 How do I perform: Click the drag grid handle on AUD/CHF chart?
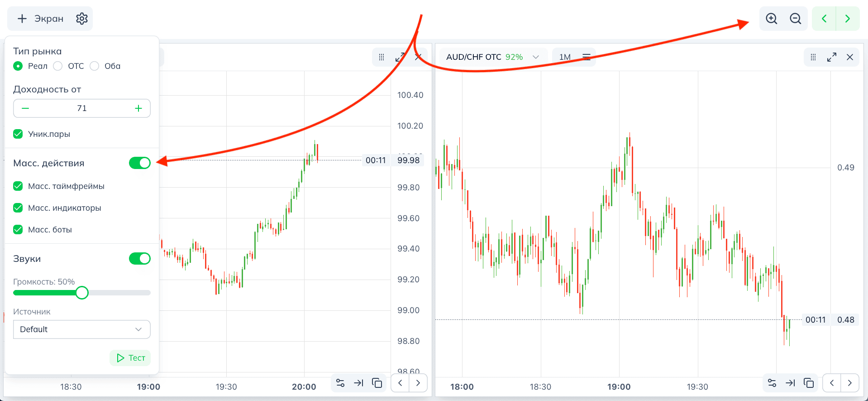click(813, 57)
